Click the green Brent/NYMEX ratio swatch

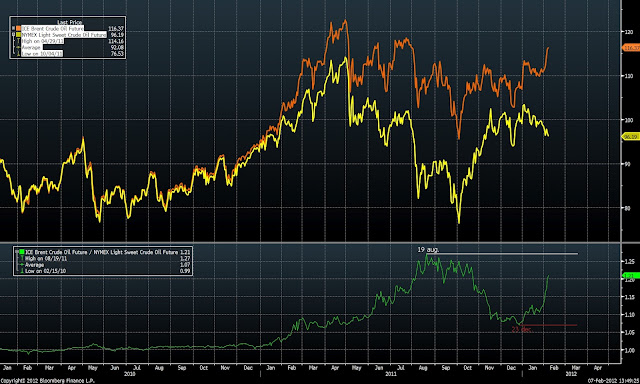coord(22,252)
